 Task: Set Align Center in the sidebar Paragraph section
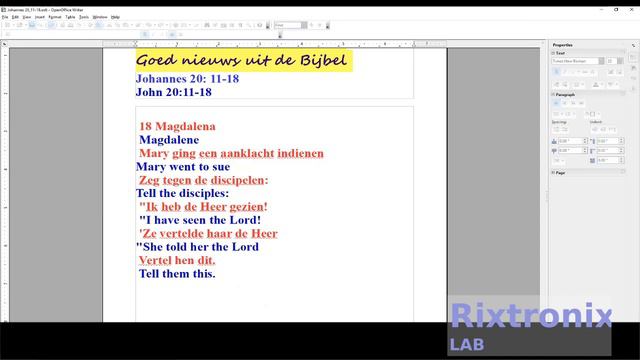click(x=565, y=103)
